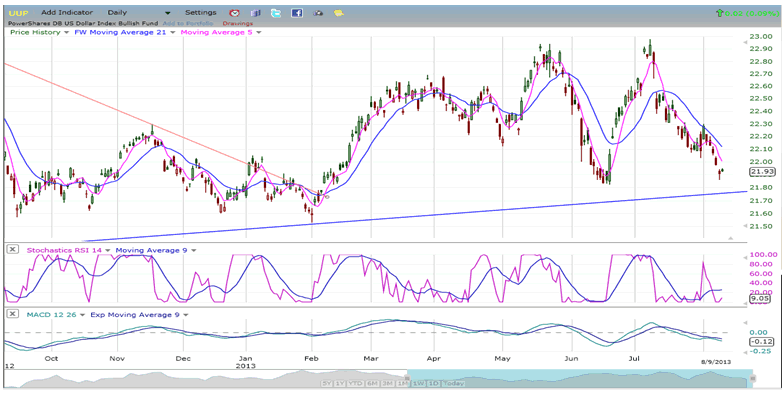Click the Drawings link
The height and width of the screenshot is (402, 783).
click(x=237, y=22)
